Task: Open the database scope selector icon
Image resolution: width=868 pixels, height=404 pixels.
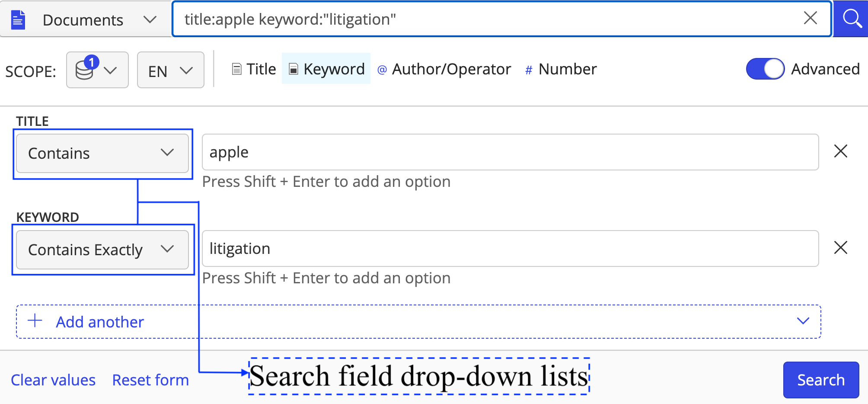Action: pos(85,70)
